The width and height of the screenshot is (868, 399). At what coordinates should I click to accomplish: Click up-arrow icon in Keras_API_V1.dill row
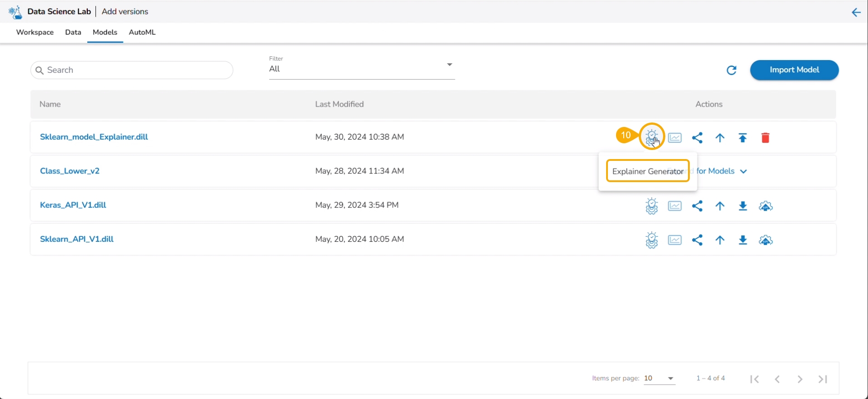tap(720, 206)
